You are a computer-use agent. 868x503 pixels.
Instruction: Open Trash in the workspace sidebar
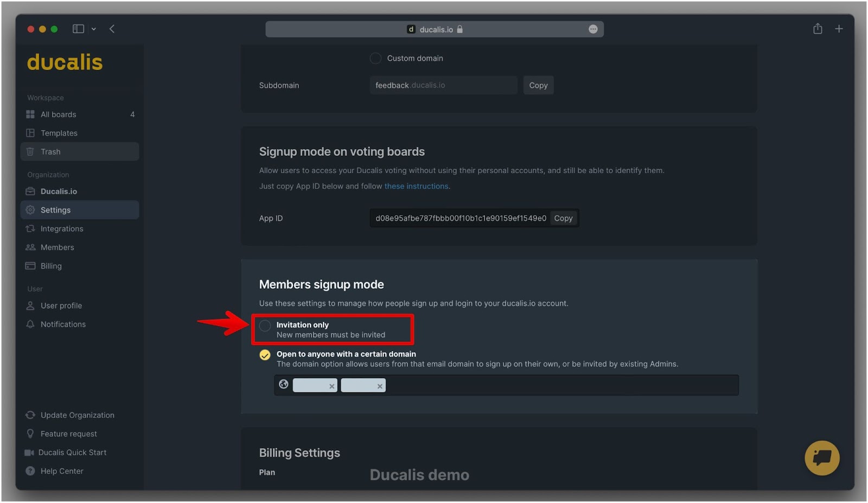(x=50, y=152)
